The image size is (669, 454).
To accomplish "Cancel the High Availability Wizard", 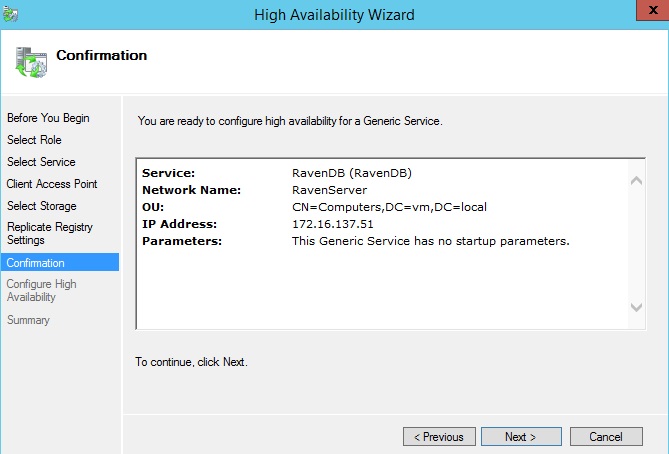I will [606, 437].
